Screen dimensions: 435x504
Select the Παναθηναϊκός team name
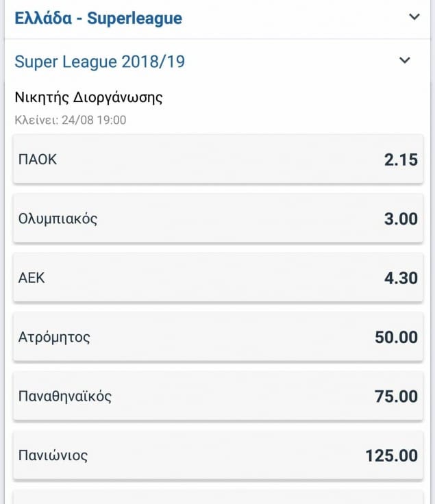65,396
